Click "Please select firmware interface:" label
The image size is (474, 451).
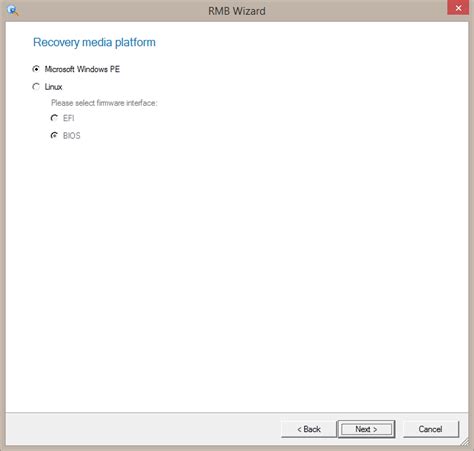tap(104, 103)
